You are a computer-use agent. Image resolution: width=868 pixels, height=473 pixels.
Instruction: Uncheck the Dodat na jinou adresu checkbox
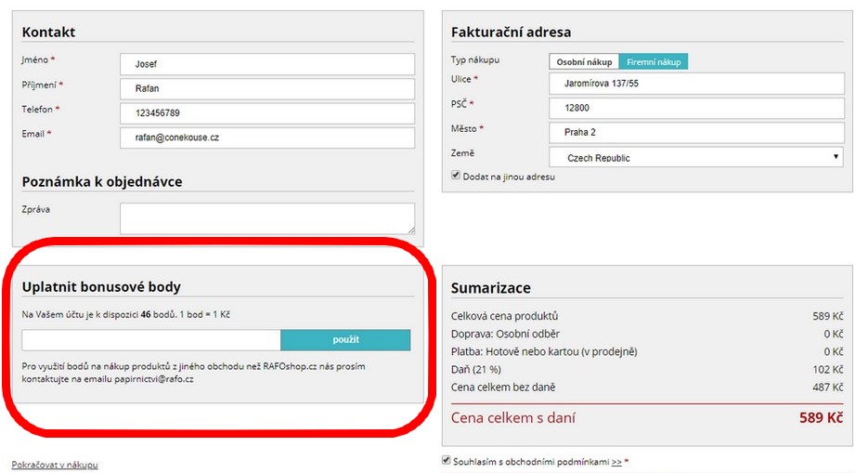click(456, 176)
